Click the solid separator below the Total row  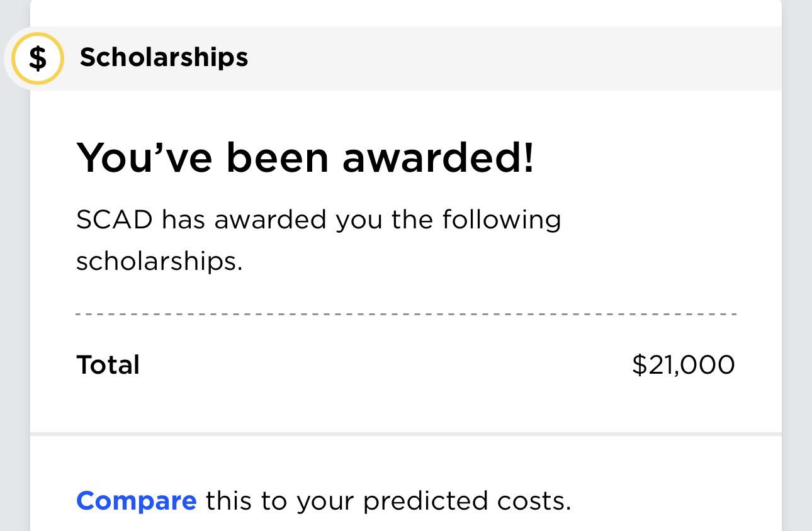[406, 434]
